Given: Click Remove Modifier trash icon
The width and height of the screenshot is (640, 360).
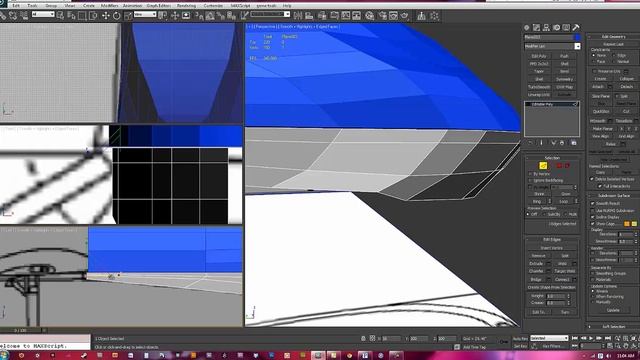Looking at the screenshot, I should point(562,143).
